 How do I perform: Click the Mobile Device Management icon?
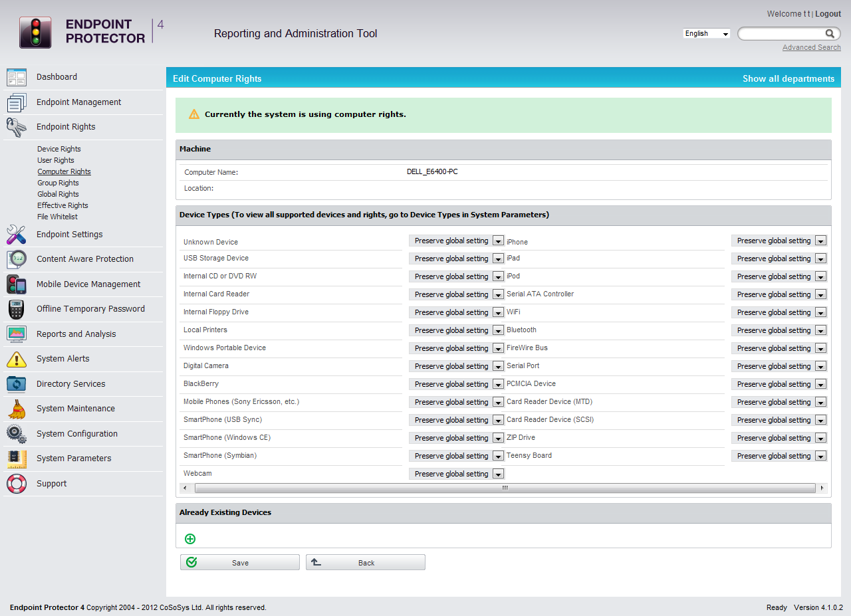click(x=17, y=284)
